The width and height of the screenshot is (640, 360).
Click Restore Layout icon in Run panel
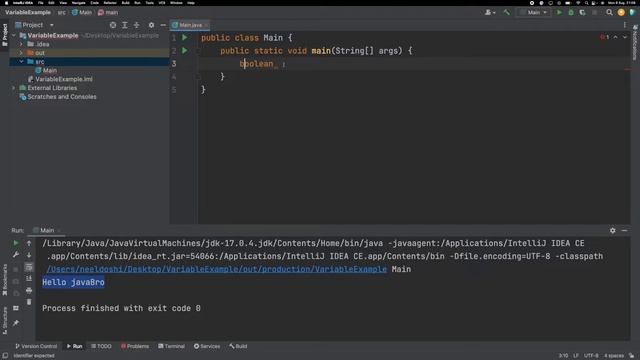point(16,308)
